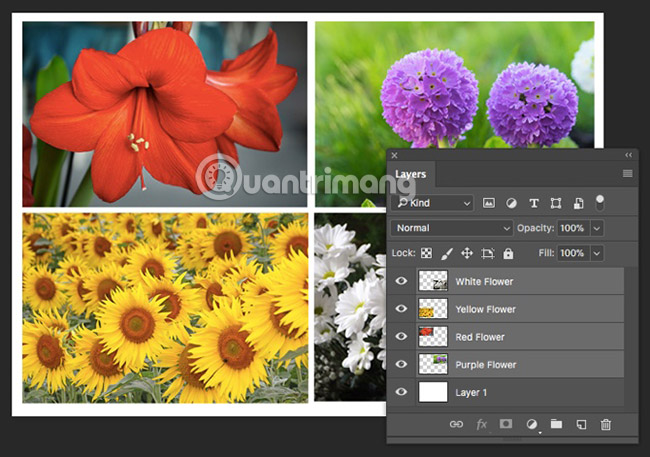Select the Layers panel tab
This screenshot has width=650, height=457.
pos(411,174)
